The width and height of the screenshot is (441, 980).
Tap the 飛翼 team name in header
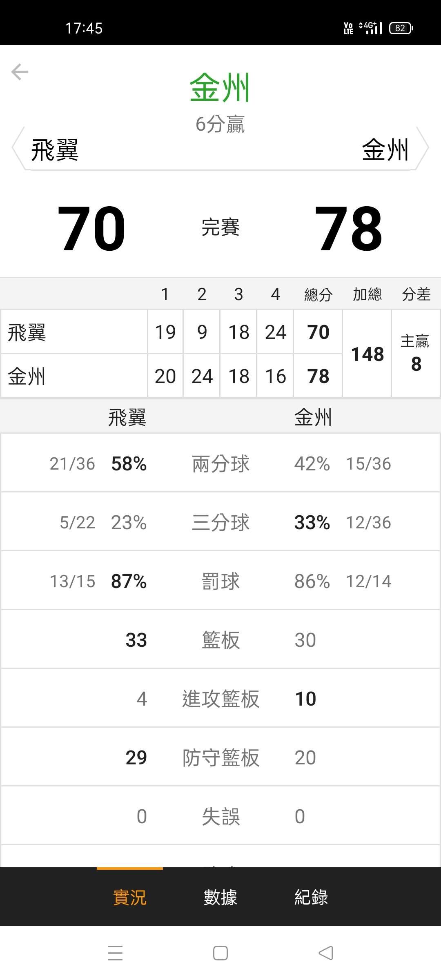point(55,150)
